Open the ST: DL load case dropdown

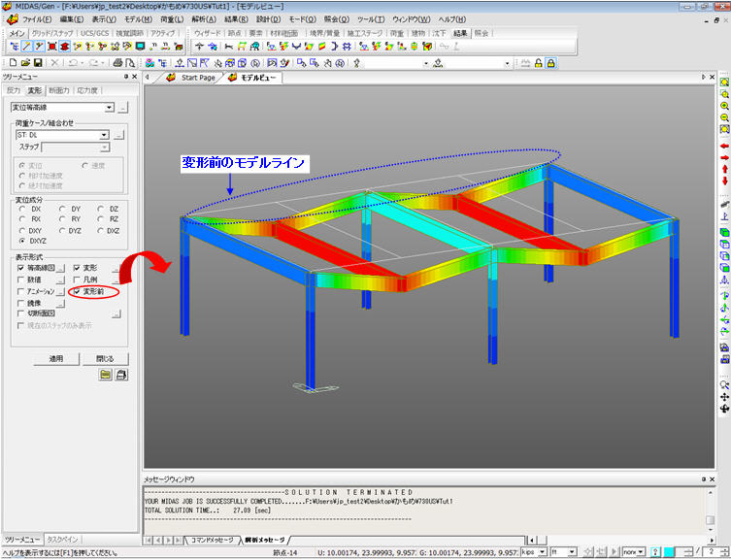(104, 135)
